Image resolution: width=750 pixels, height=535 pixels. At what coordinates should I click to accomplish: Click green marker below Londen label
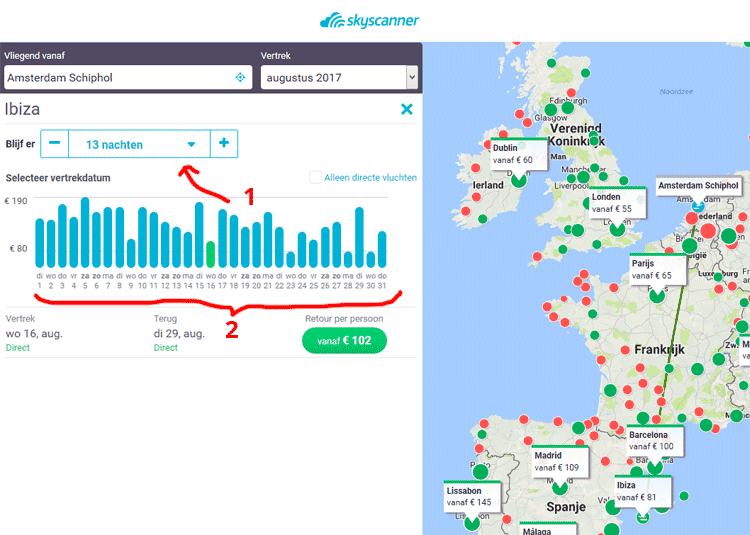[618, 229]
